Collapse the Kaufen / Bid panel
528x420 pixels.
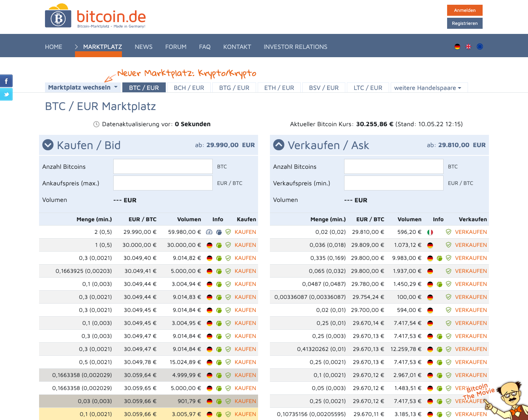click(48, 145)
